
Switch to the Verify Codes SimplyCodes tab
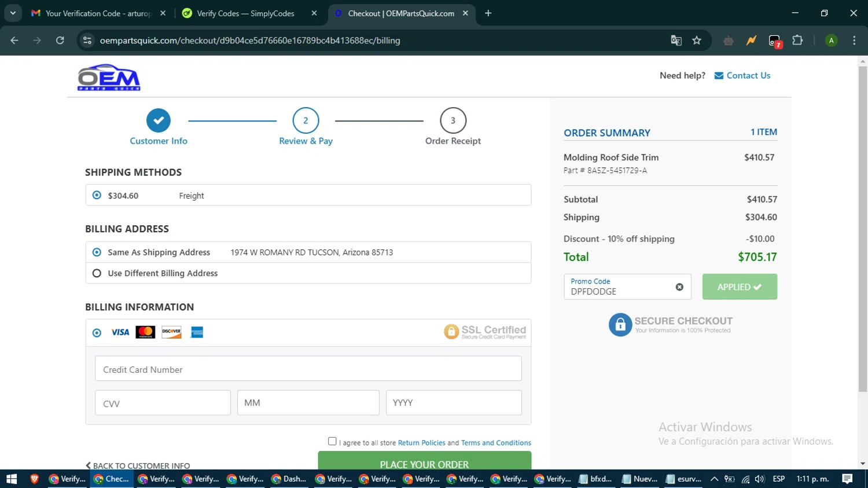(x=249, y=13)
